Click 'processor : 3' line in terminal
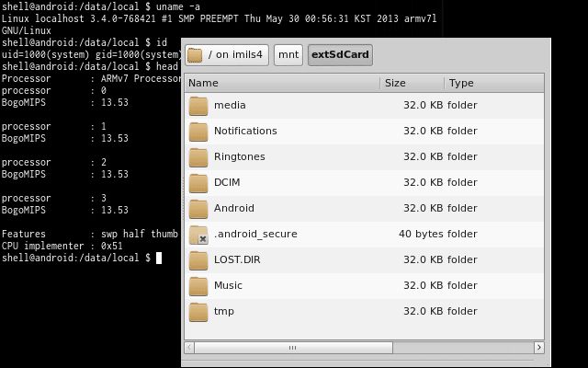 (54, 199)
